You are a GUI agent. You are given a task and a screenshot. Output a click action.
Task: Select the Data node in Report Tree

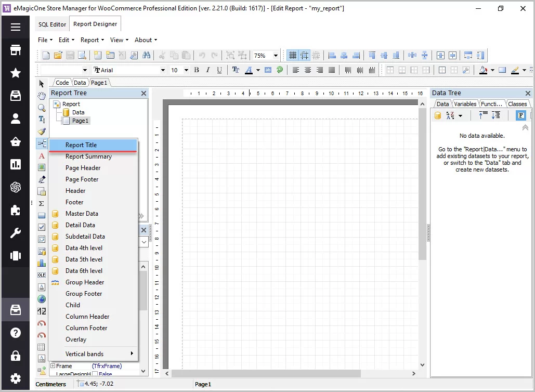78,112
